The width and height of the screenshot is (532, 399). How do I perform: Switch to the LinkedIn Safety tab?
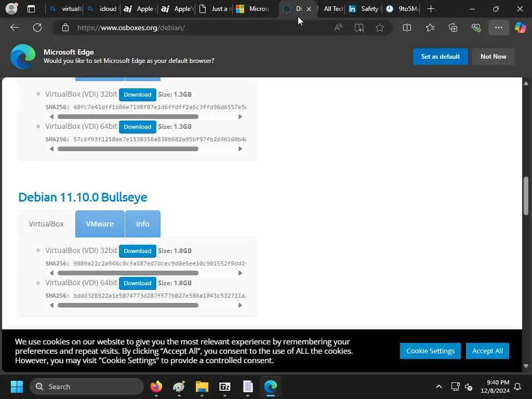[364, 9]
